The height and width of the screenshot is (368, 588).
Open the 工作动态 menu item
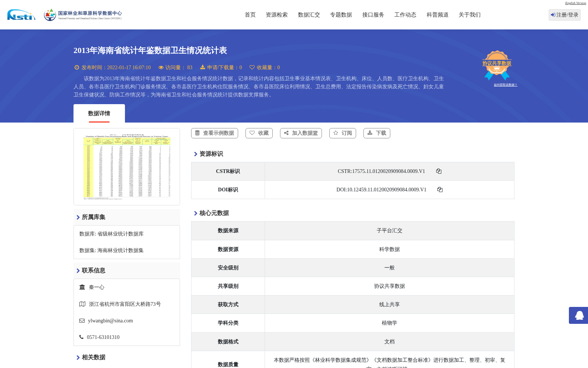point(405,15)
